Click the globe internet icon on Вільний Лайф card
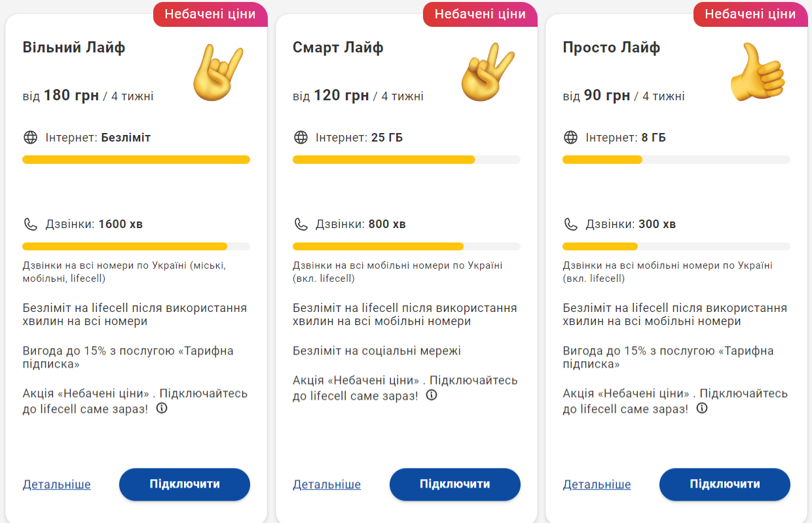The image size is (812, 523). [x=30, y=138]
